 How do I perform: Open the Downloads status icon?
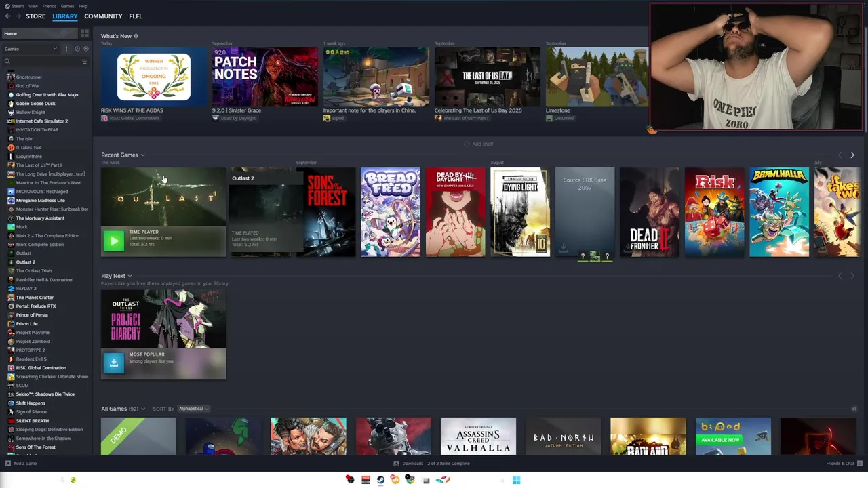tap(396, 464)
